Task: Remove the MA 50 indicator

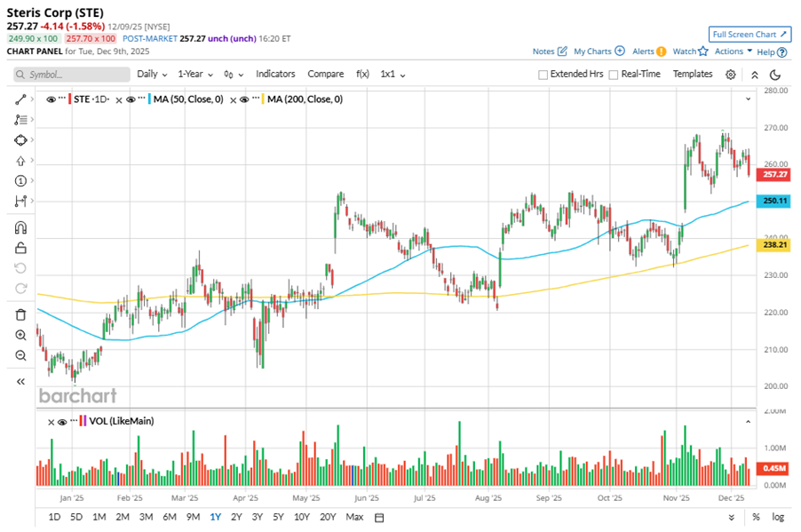Action: [x=118, y=100]
